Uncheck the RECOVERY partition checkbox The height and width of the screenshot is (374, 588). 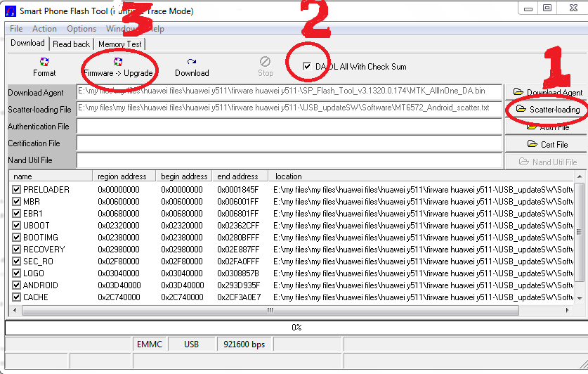pos(17,250)
